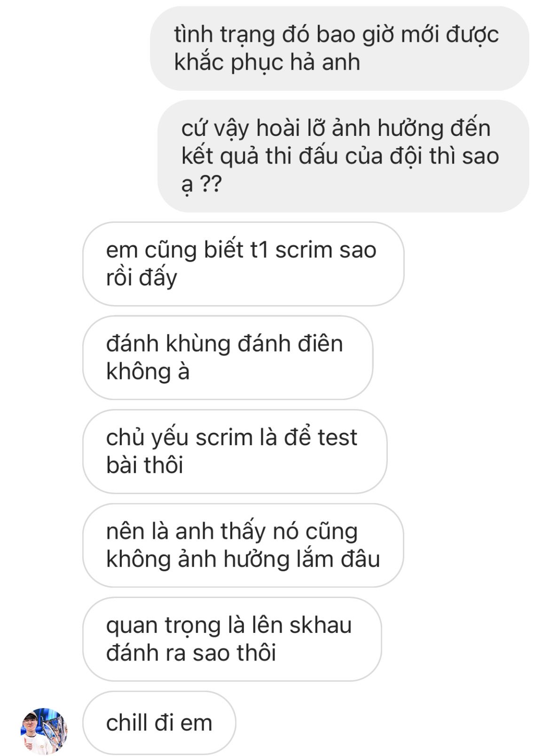Screen dimensions: 550x756
Task: Select the 'tình trạng đó bao giờ' sent message
Action: click(x=339, y=48)
